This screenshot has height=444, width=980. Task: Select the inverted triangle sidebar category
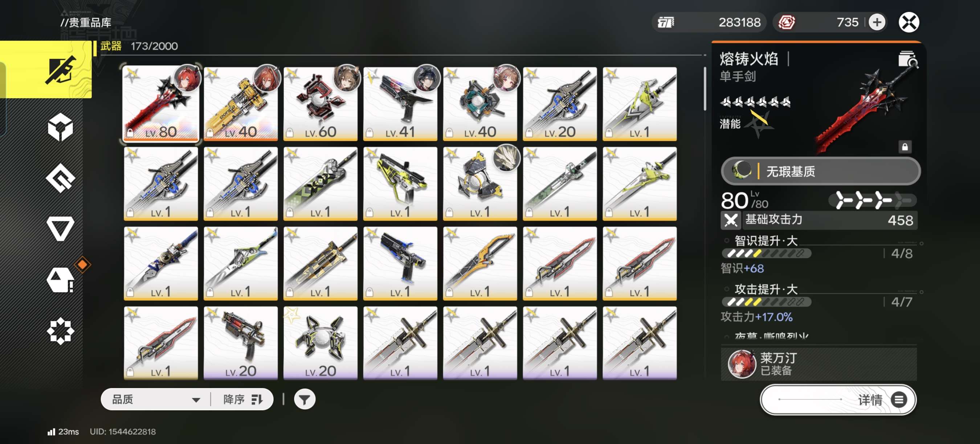60,228
